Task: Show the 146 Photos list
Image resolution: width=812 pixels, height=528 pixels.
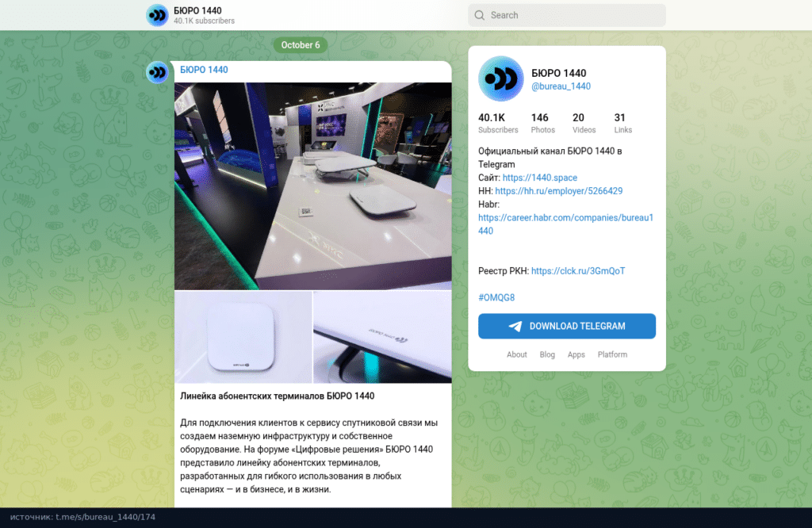Action: 542,123
